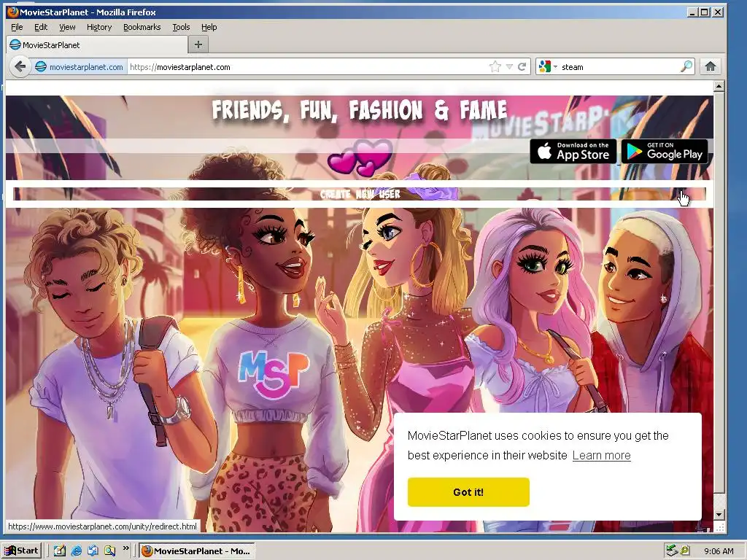The height and width of the screenshot is (560, 747).
Task: Click the quick launch magnifier search icon
Action: click(110, 551)
